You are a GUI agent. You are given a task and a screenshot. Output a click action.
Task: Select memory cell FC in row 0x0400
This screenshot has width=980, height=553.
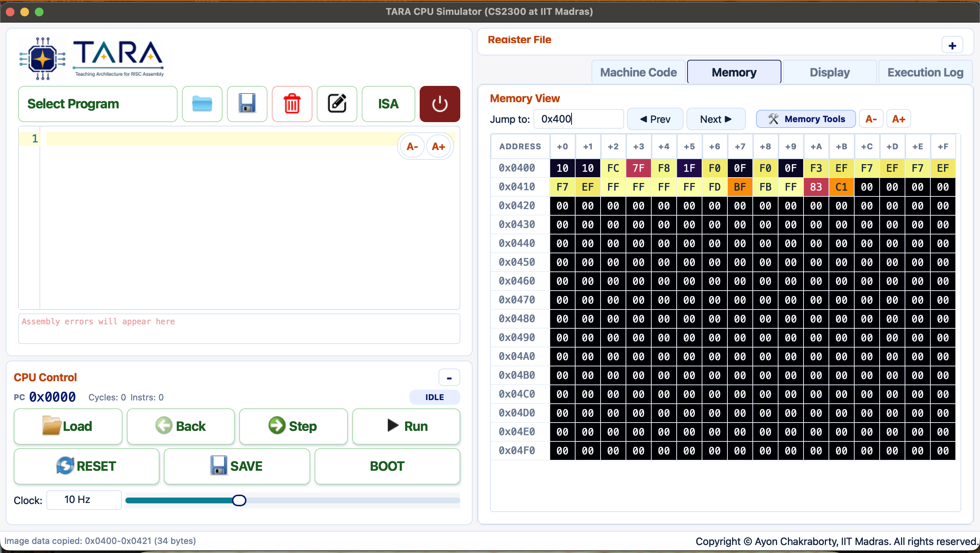click(x=613, y=168)
